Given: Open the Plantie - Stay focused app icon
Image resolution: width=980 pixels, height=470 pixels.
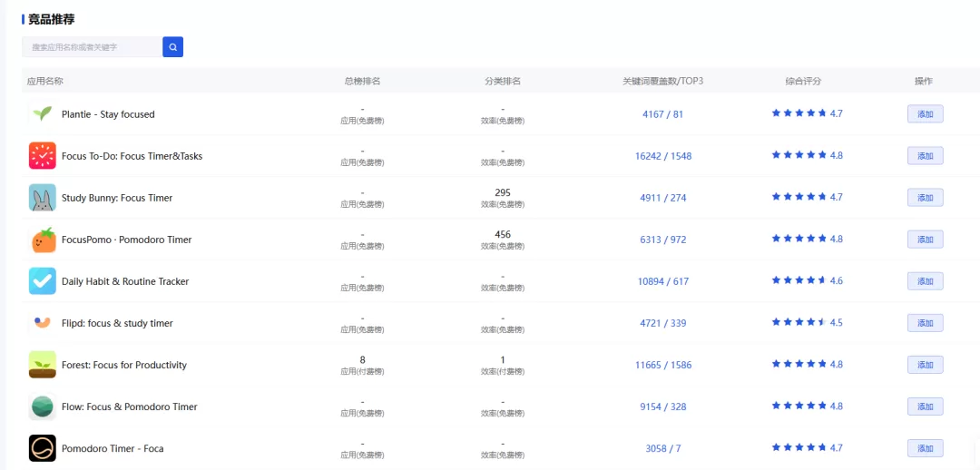Looking at the screenshot, I should [43, 113].
